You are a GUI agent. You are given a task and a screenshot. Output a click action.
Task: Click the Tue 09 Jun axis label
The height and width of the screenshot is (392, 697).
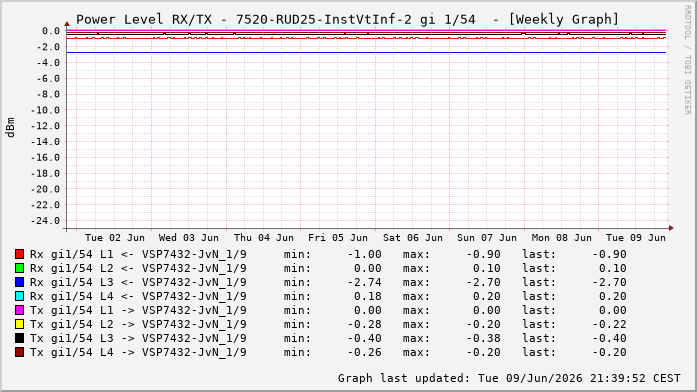click(x=636, y=238)
